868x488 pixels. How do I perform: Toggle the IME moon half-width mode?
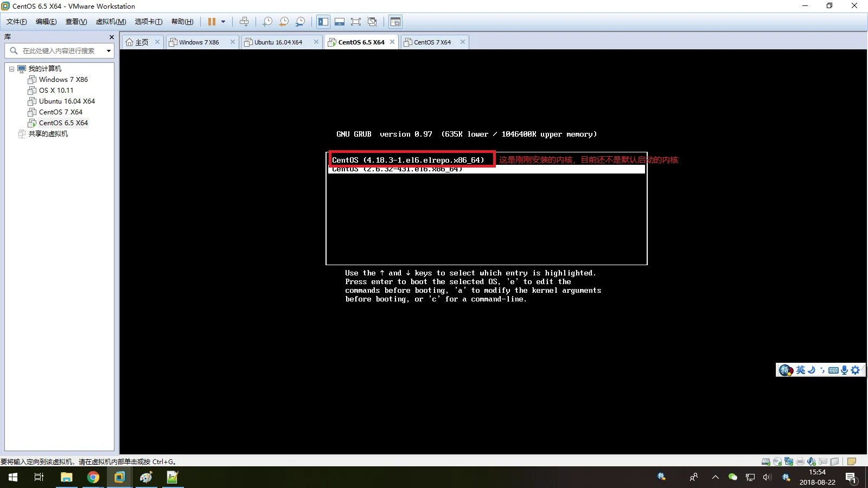coord(812,370)
